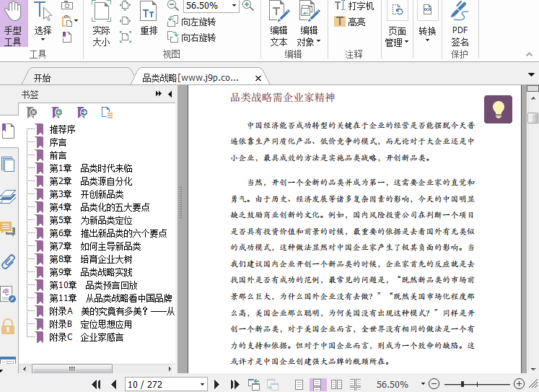Open the status bar zoom percentage dropdown arrow
The image size is (539, 392).
point(423,384)
